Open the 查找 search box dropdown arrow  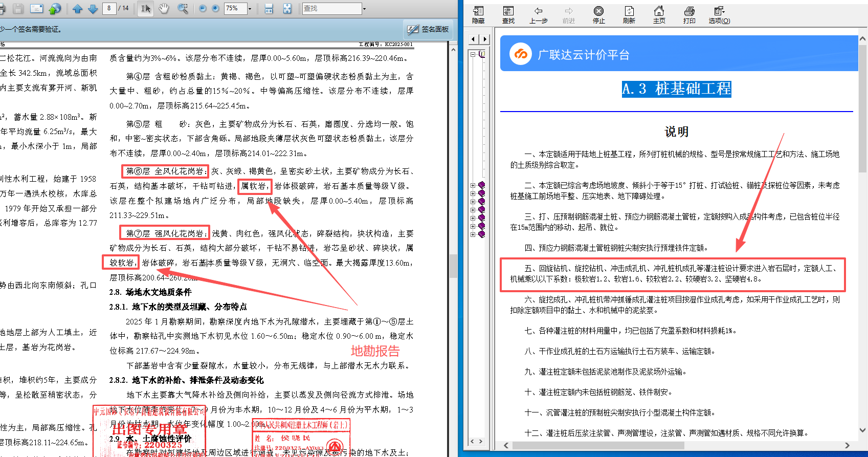pos(364,9)
